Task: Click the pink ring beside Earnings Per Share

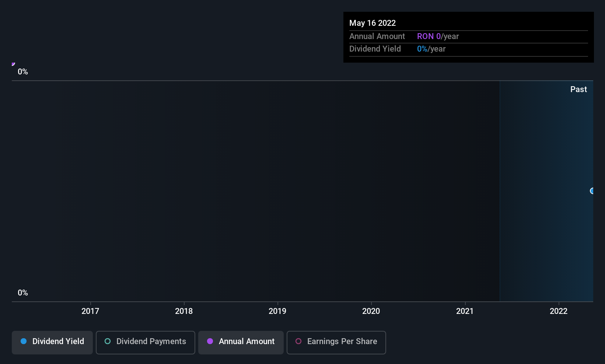Action: pos(298,342)
